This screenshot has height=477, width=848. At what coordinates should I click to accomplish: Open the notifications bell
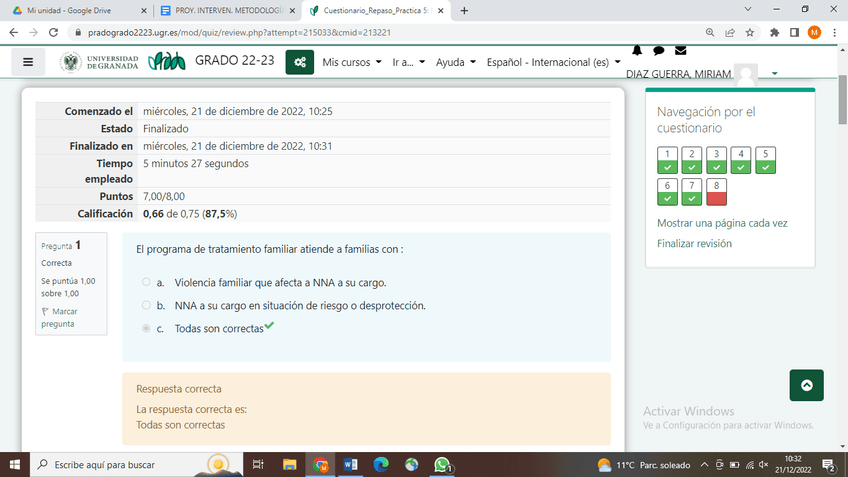click(x=637, y=50)
